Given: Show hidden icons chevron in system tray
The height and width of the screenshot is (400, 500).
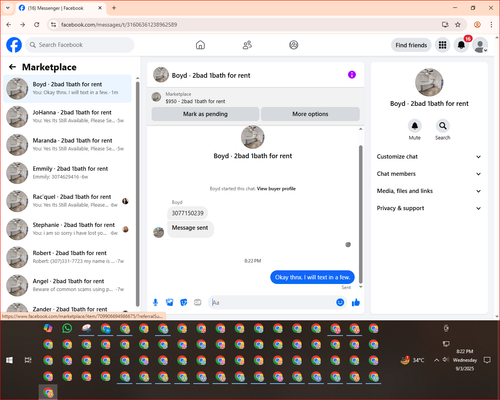Looking at the screenshot, I should pyautogui.click(x=436, y=360).
